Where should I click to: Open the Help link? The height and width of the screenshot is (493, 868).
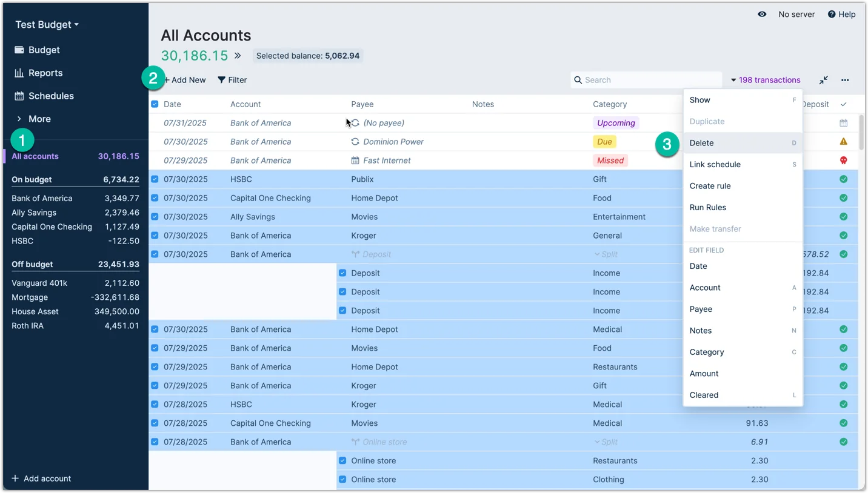coord(842,14)
